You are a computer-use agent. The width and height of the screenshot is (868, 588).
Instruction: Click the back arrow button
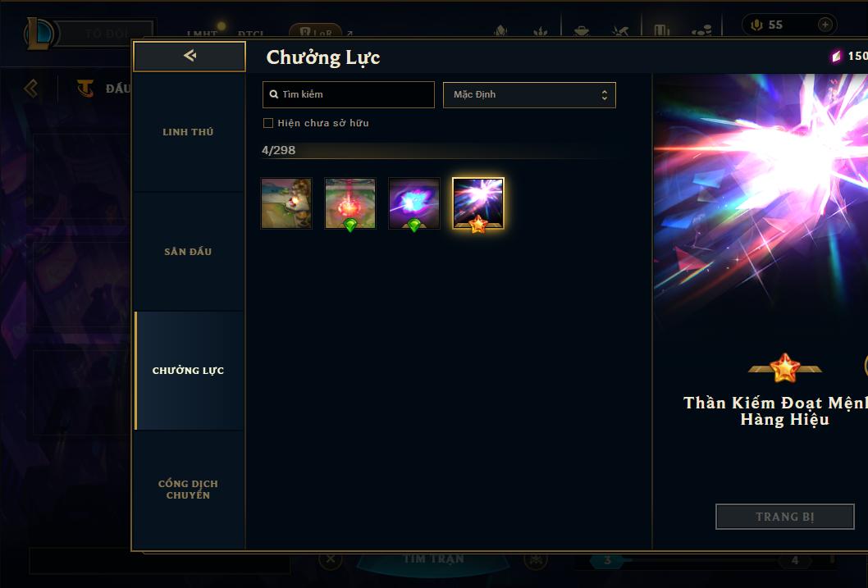pyautogui.click(x=190, y=56)
